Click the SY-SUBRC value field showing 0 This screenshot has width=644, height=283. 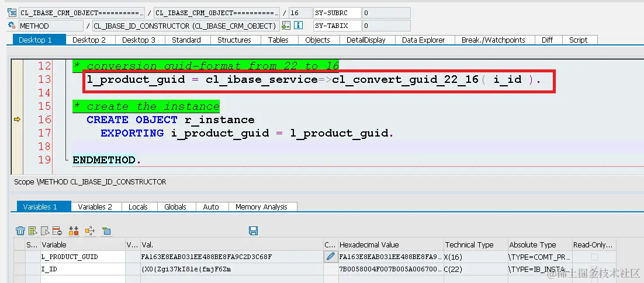tap(386, 13)
